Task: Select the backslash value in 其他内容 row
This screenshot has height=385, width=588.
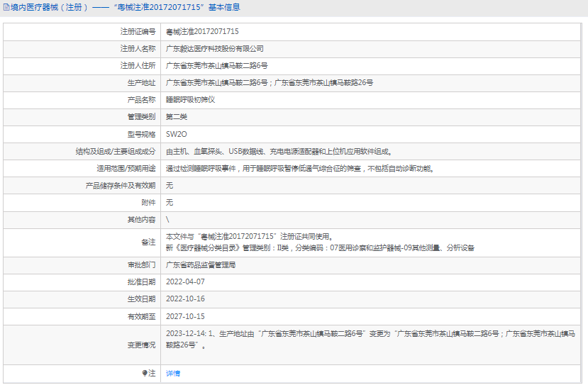Action: [167, 220]
